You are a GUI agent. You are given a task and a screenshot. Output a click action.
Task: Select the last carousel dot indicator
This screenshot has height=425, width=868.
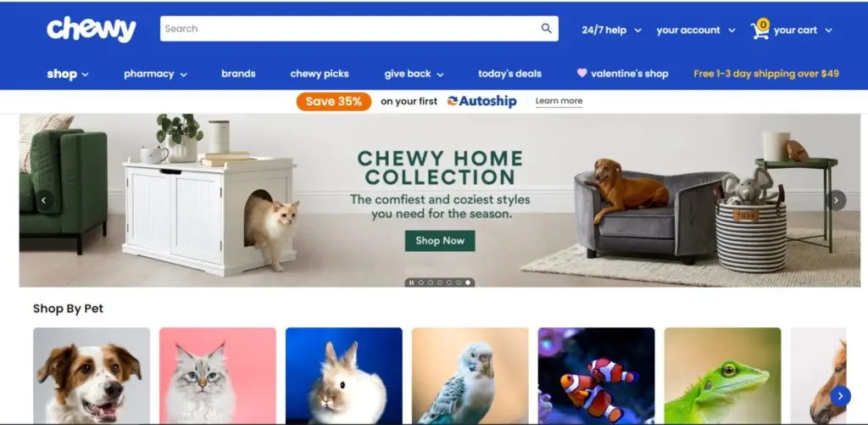point(468,282)
